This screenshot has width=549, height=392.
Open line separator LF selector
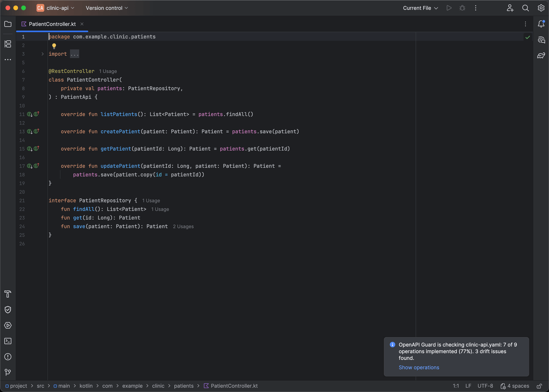pos(468,386)
